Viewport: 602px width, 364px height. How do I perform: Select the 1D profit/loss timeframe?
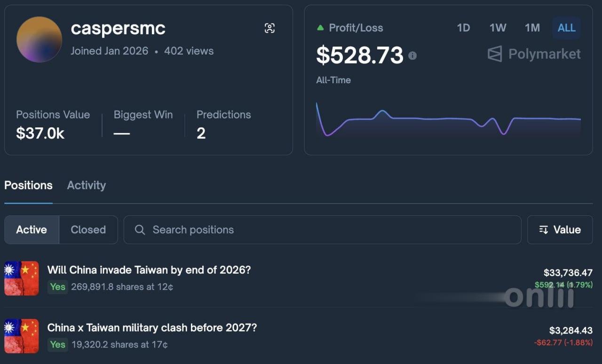click(463, 28)
